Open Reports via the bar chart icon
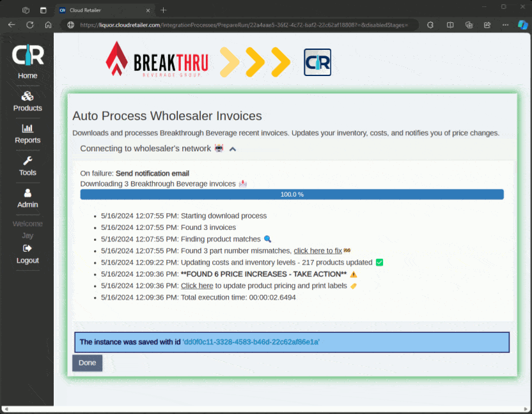Screen dimensions: 532x414 click(27, 128)
